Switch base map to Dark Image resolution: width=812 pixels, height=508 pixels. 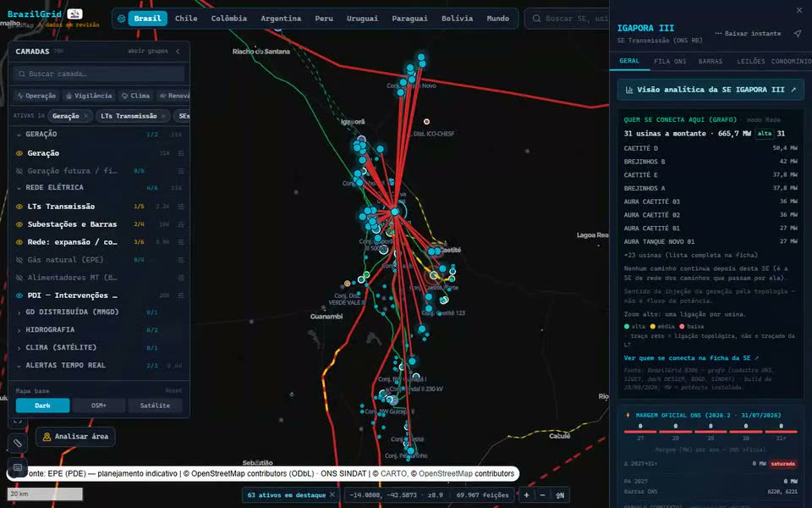tap(42, 406)
